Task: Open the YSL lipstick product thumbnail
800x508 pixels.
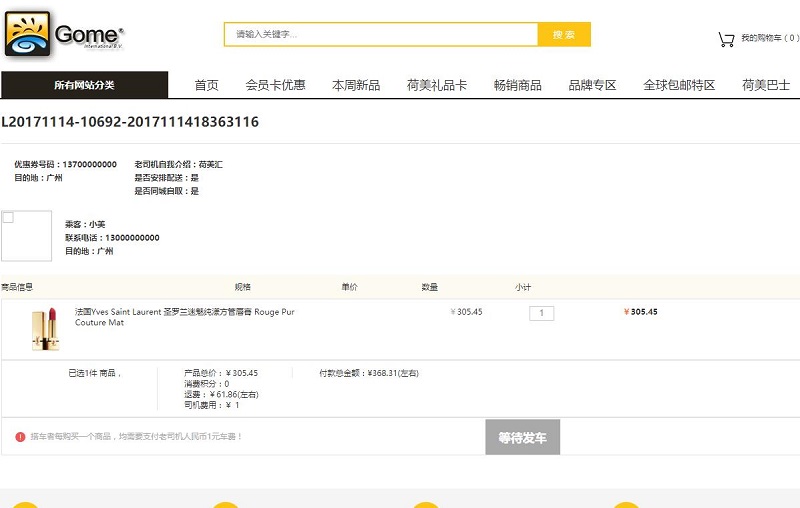Action: pos(46,328)
